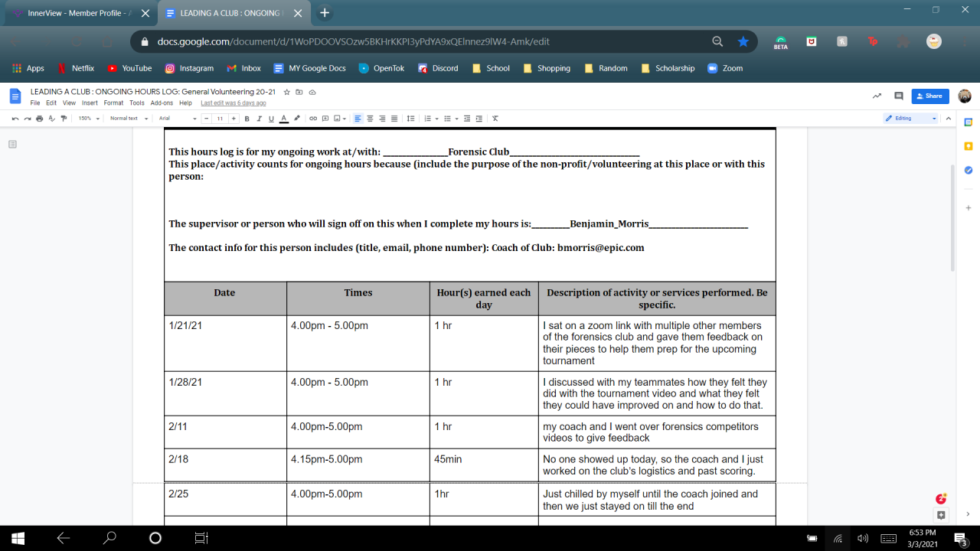Open the 'Last edit was 6 days ago' link
The height and width of the screenshot is (551, 980).
click(x=234, y=103)
